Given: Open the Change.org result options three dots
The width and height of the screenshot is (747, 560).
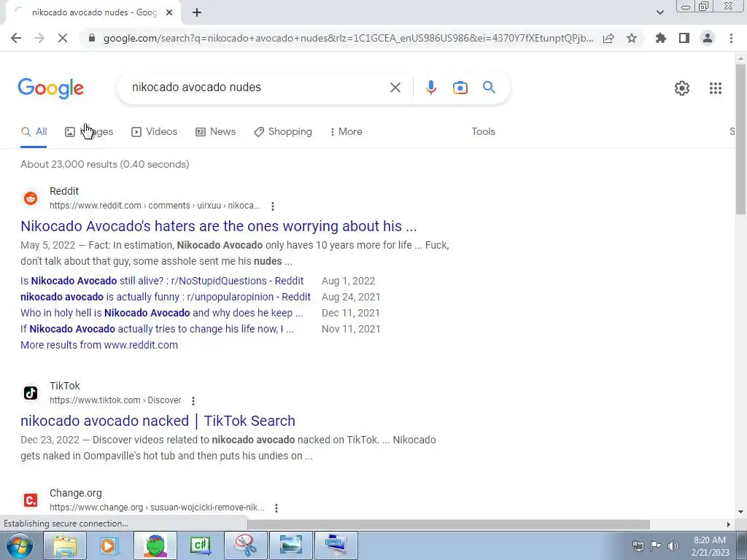Looking at the screenshot, I should [x=276, y=508].
